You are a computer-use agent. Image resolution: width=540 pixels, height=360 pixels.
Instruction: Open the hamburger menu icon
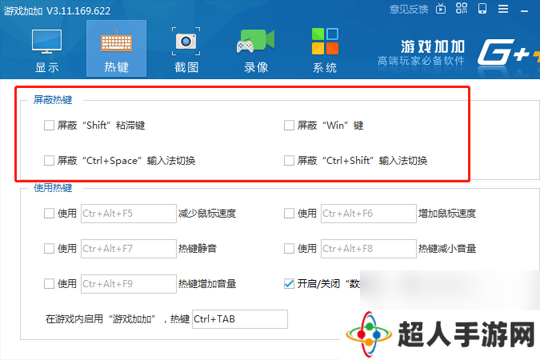503,9
